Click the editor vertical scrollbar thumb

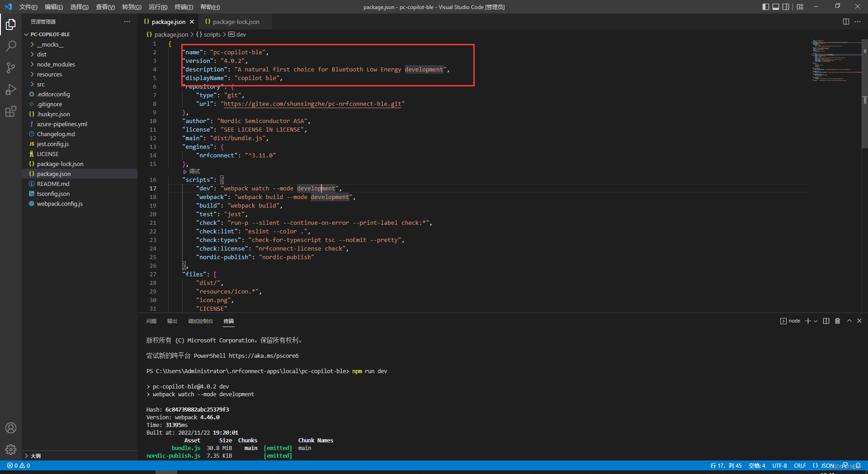click(x=865, y=94)
